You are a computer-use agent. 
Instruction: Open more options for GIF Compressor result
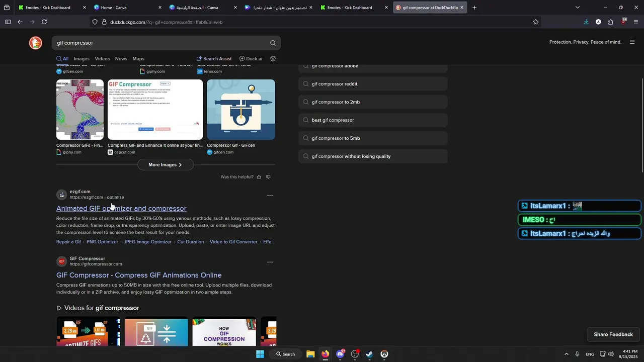pos(270,262)
